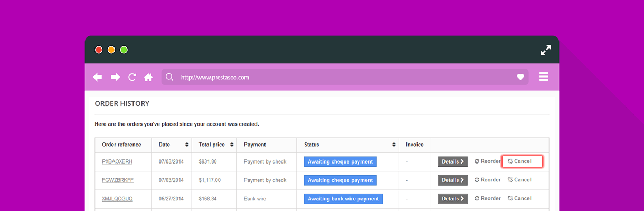Select the $1,117.00 total price cell
This screenshot has width=644, height=211.
(210, 180)
